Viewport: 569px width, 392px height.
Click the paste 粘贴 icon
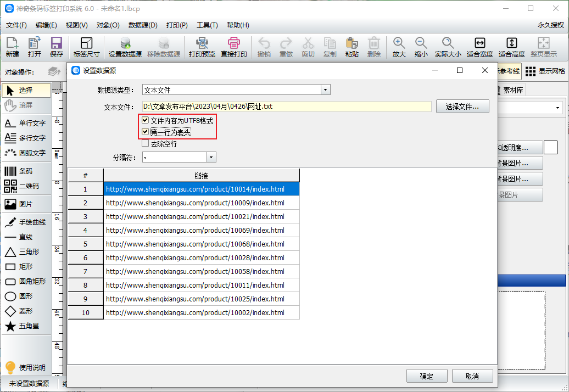pyautogui.click(x=352, y=47)
